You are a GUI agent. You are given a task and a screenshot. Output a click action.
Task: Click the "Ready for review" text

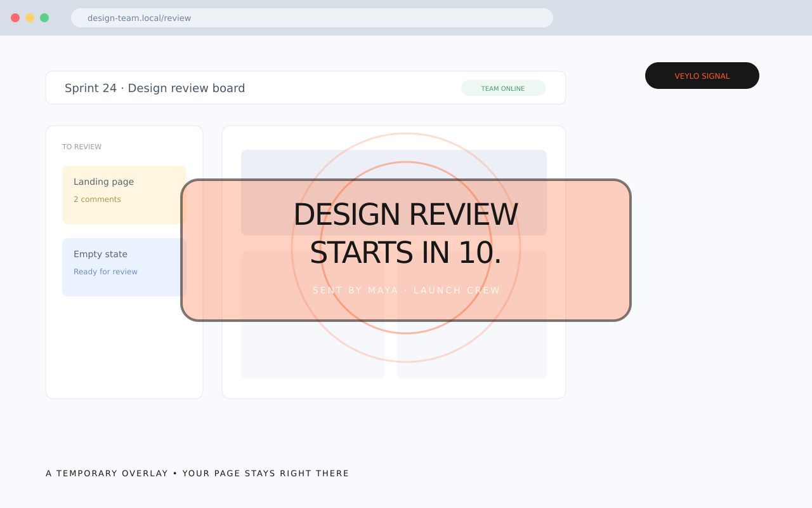click(105, 272)
